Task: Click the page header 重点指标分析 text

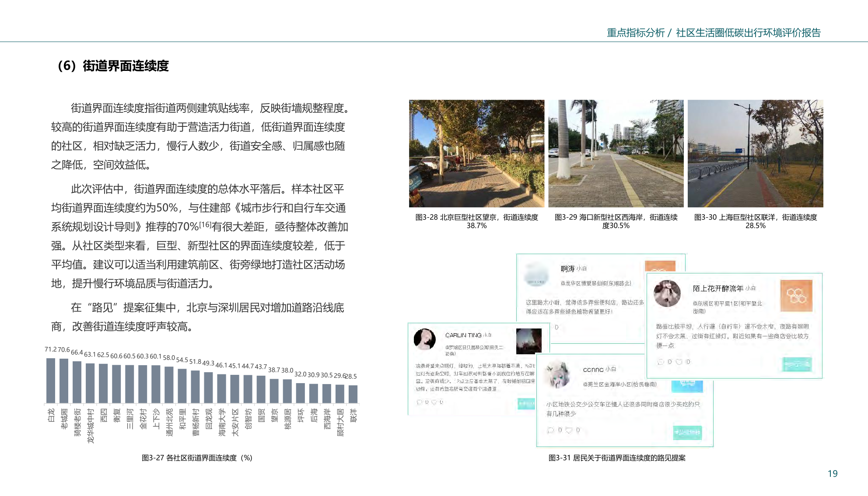Action: pyautogui.click(x=635, y=33)
